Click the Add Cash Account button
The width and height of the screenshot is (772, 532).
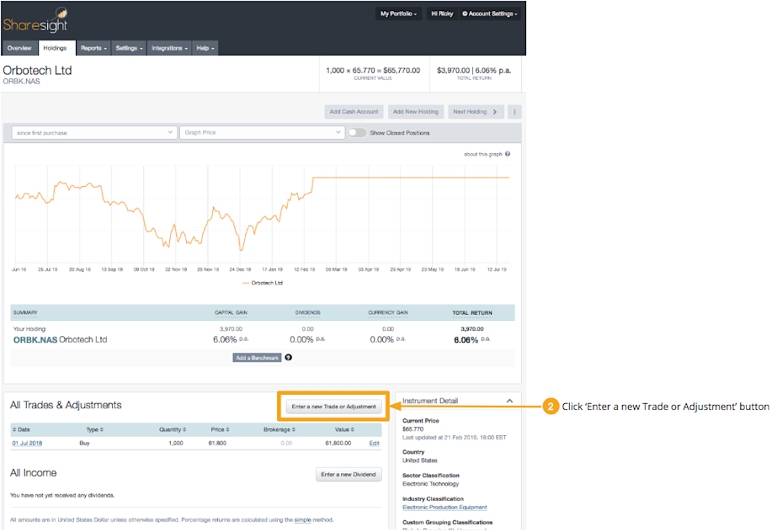pyautogui.click(x=354, y=112)
